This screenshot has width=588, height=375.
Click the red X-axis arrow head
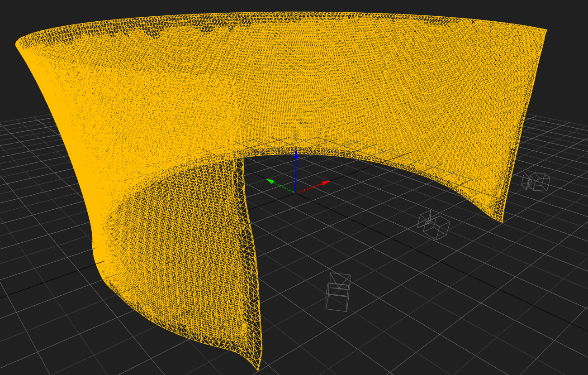(326, 183)
